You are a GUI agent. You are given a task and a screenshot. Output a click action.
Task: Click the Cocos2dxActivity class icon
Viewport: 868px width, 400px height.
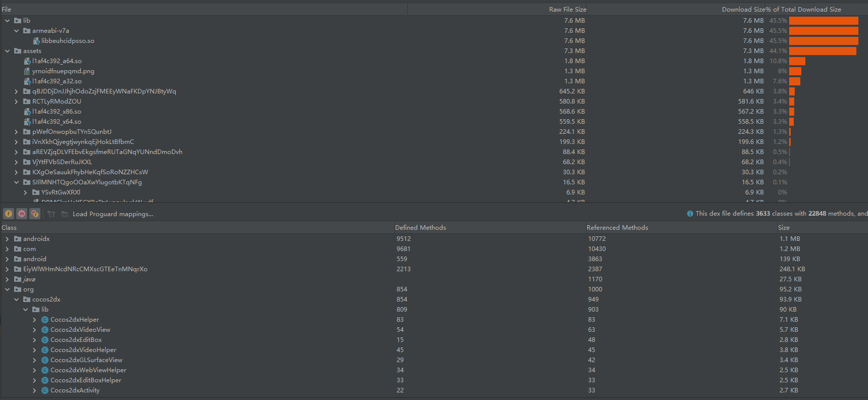click(x=45, y=390)
